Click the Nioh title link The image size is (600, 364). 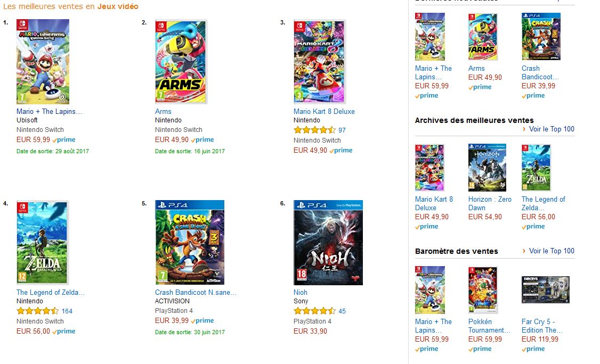coord(301,292)
